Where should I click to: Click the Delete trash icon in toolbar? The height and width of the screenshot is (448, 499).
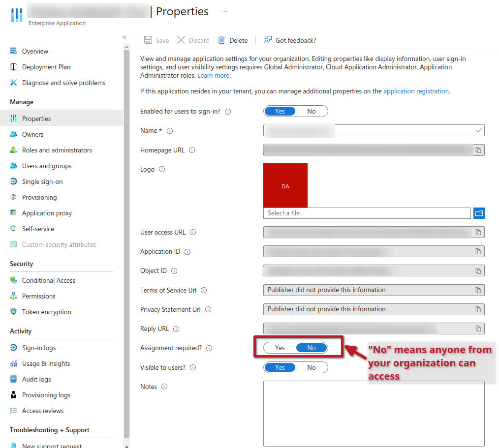pos(221,40)
